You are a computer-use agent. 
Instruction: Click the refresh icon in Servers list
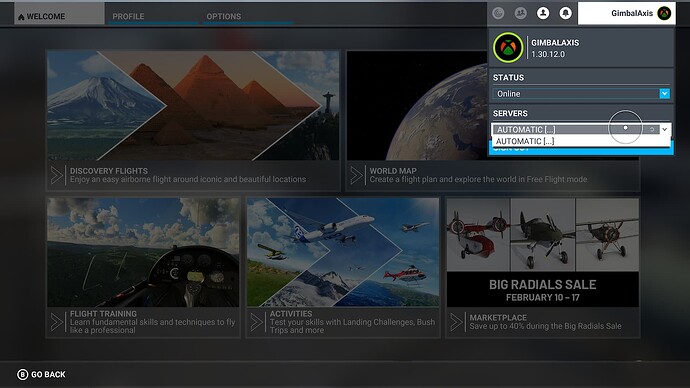[652, 129]
